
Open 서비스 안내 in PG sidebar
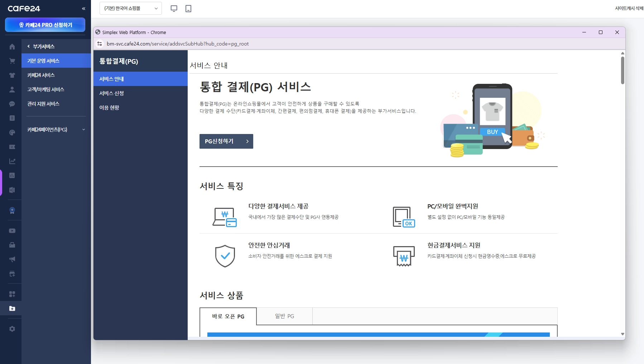pyautogui.click(x=140, y=79)
